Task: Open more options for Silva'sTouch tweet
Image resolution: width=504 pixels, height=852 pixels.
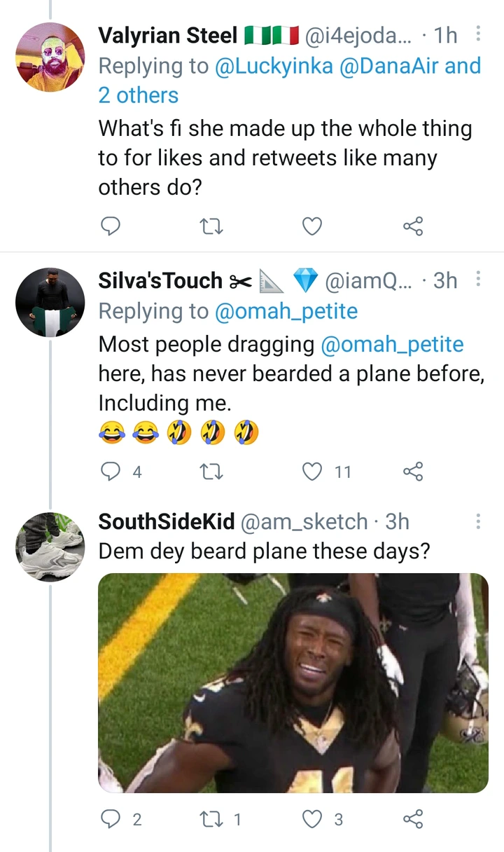Action: tap(478, 280)
